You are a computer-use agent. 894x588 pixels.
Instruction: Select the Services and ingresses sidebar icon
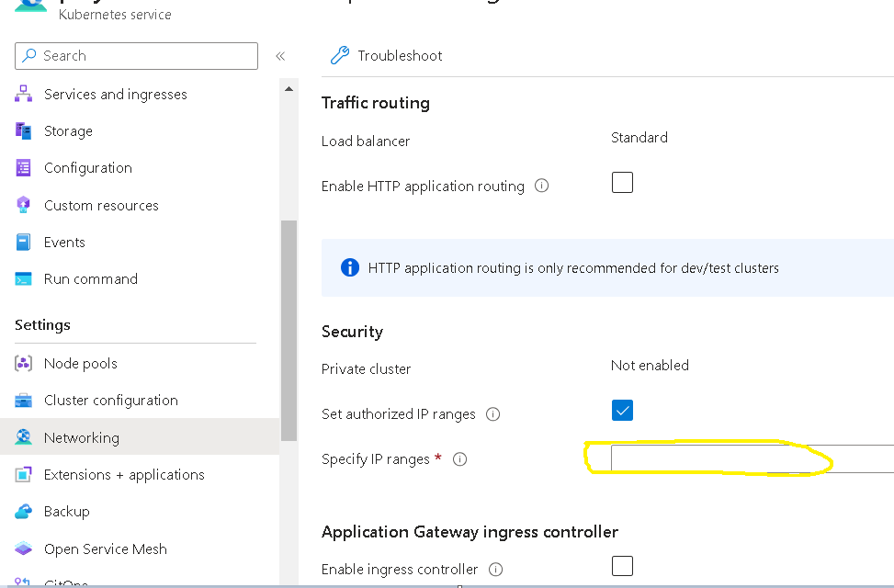[x=25, y=94]
